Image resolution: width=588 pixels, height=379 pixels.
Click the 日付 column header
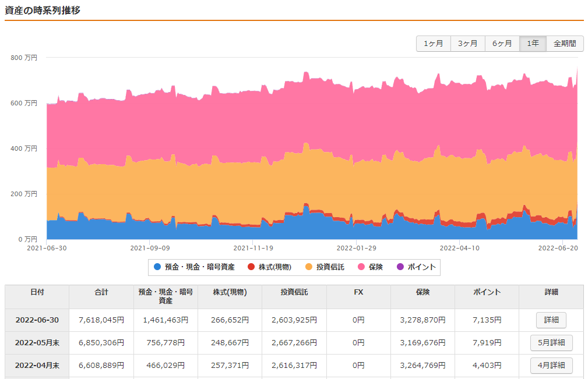(x=37, y=293)
